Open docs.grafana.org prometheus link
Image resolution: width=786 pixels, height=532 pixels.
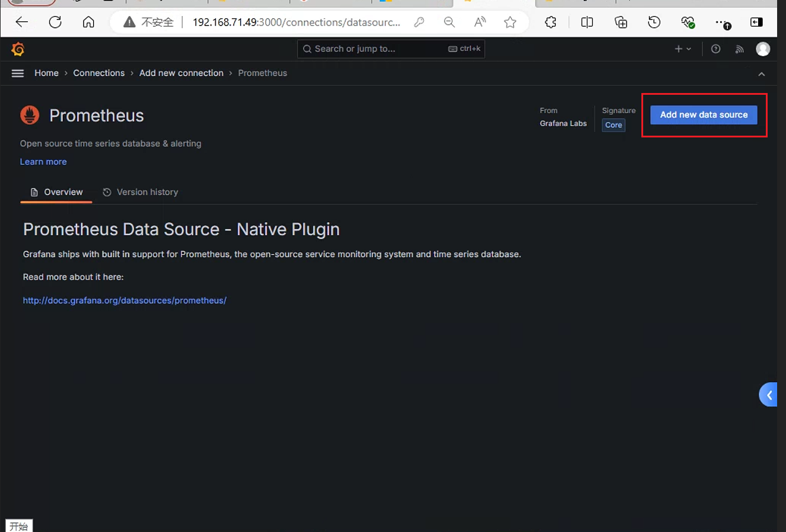tap(124, 300)
